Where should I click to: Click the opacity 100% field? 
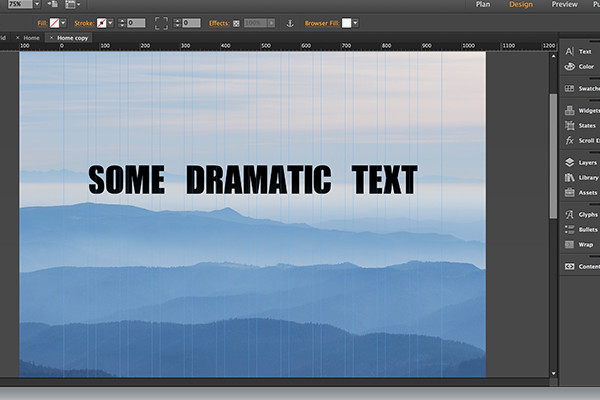pyautogui.click(x=256, y=23)
